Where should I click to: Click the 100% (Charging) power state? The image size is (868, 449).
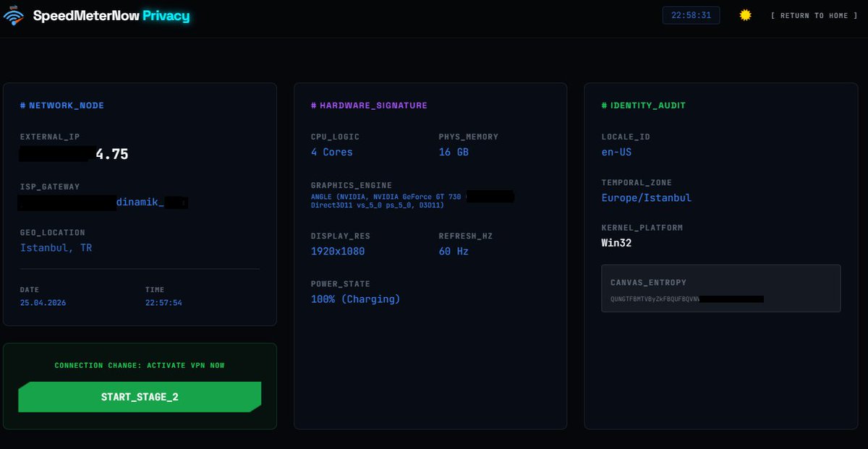(x=355, y=299)
